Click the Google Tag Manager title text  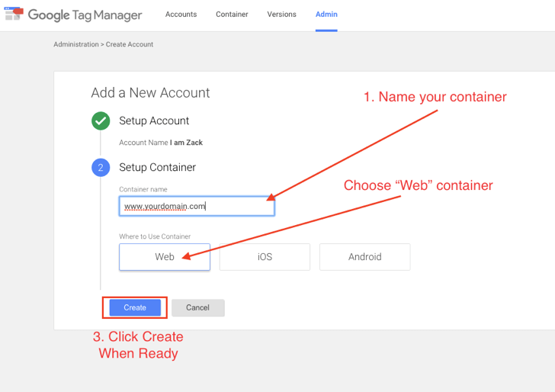point(85,15)
